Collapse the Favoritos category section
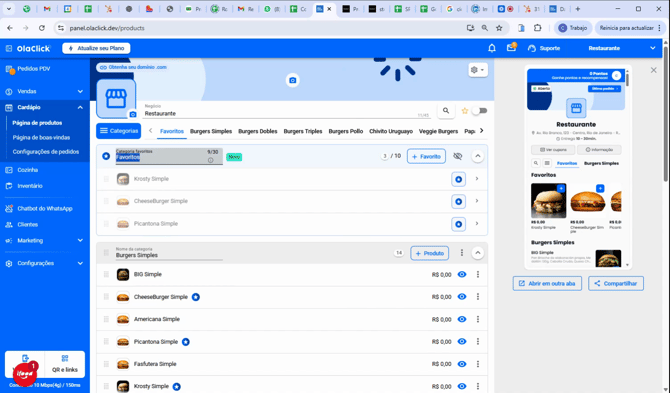 coord(478,156)
